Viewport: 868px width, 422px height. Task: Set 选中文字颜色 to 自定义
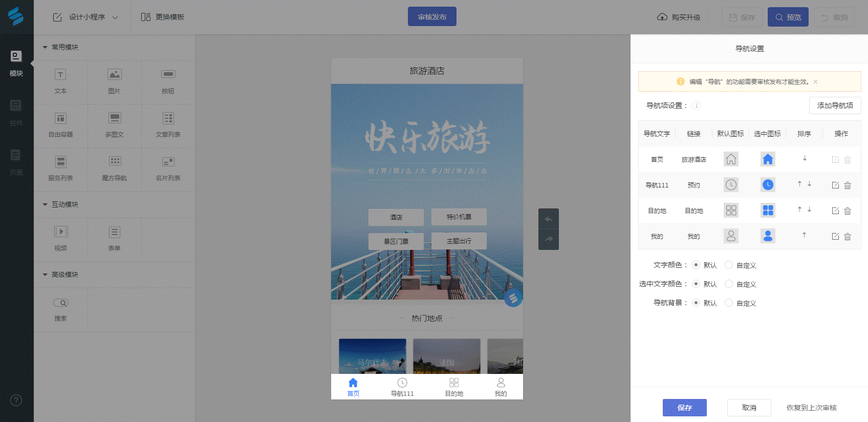coord(729,284)
